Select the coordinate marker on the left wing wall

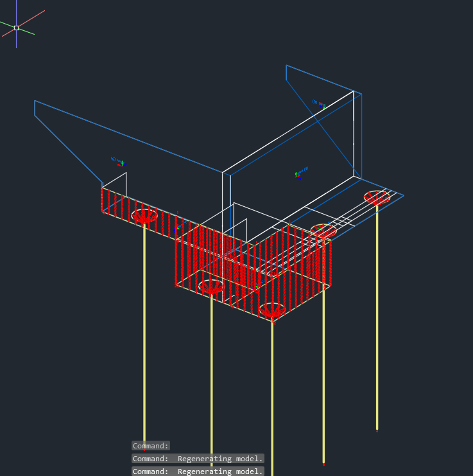pyautogui.click(x=119, y=162)
